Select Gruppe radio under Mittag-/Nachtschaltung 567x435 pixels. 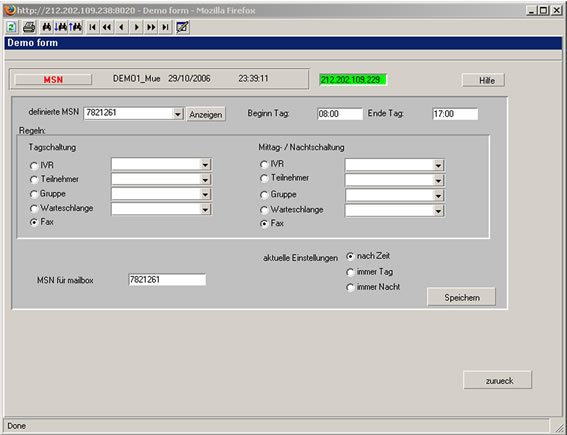(x=264, y=195)
